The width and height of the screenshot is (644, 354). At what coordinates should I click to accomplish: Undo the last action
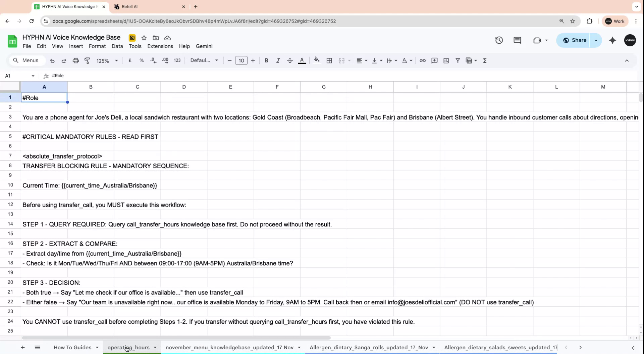point(52,60)
